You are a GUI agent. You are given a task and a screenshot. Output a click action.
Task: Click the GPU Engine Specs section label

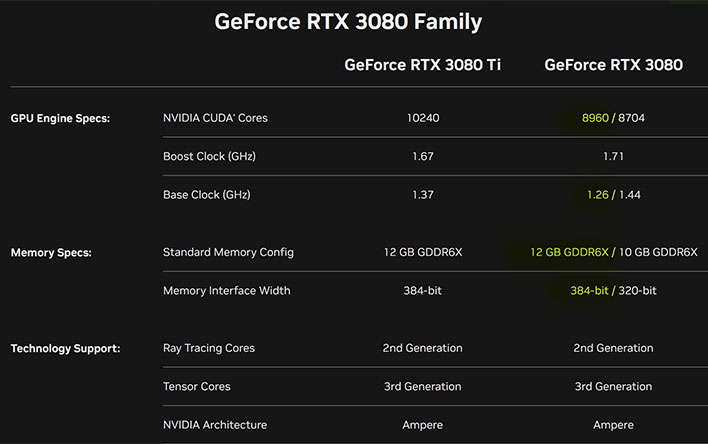pyautogui.click(x=61, y=118)
